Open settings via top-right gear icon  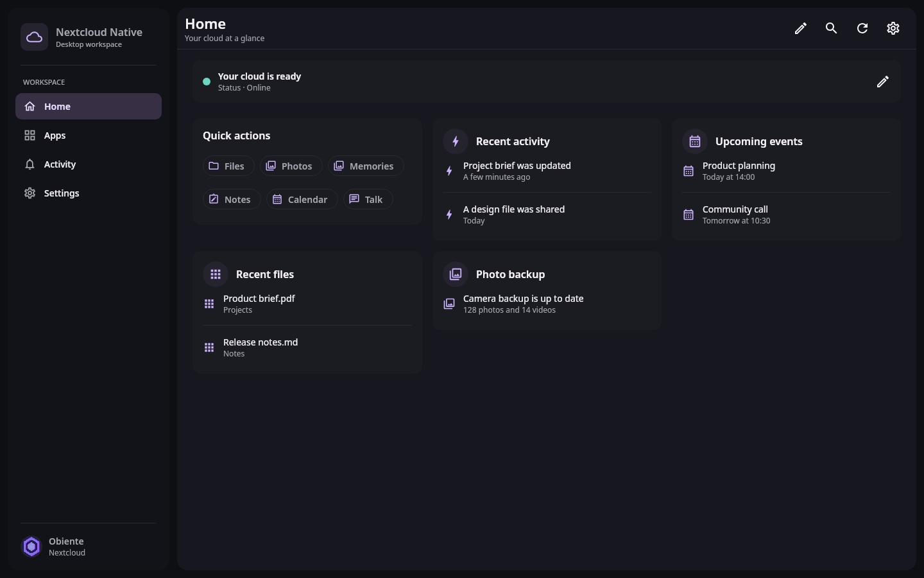click(893, 28)
